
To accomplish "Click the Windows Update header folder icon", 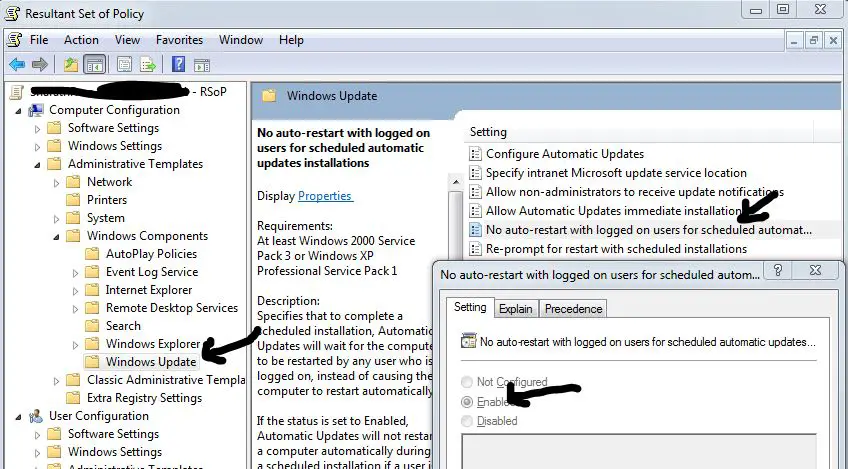I will pos(269,96).
